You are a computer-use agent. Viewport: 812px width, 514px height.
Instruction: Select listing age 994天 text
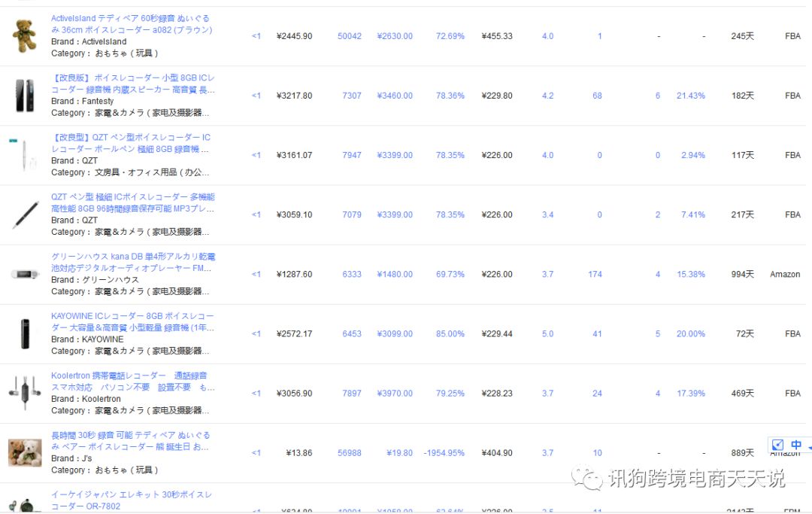742,275
